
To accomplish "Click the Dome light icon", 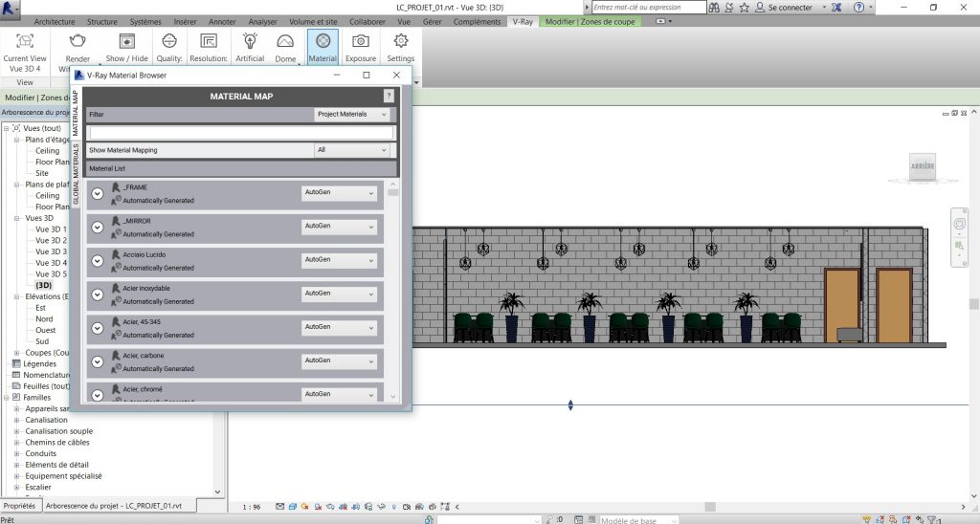I will 285,42.
